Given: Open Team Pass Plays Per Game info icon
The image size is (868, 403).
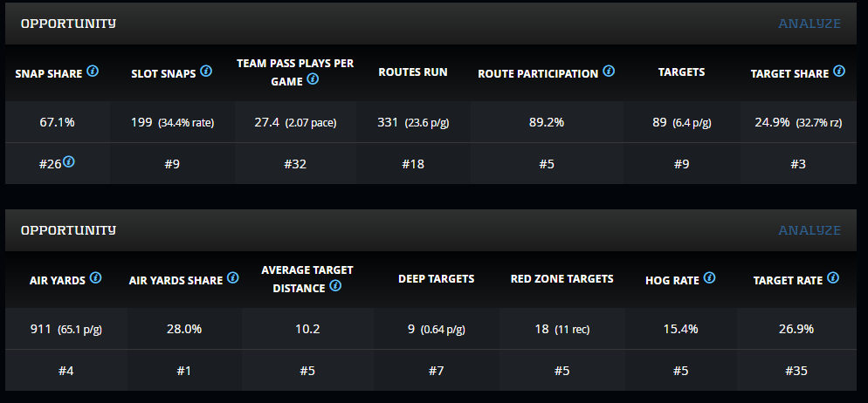Looking at the screenshot, I should point(313,79).
